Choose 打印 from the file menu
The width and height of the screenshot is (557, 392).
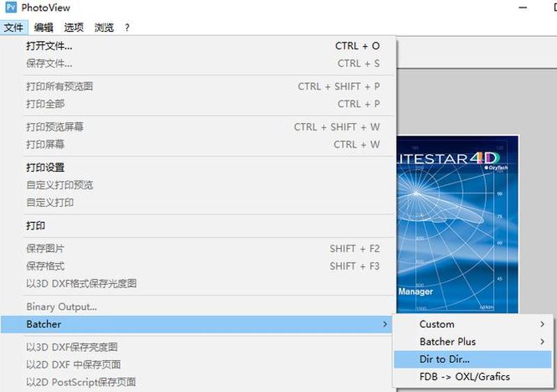point(198,226)
